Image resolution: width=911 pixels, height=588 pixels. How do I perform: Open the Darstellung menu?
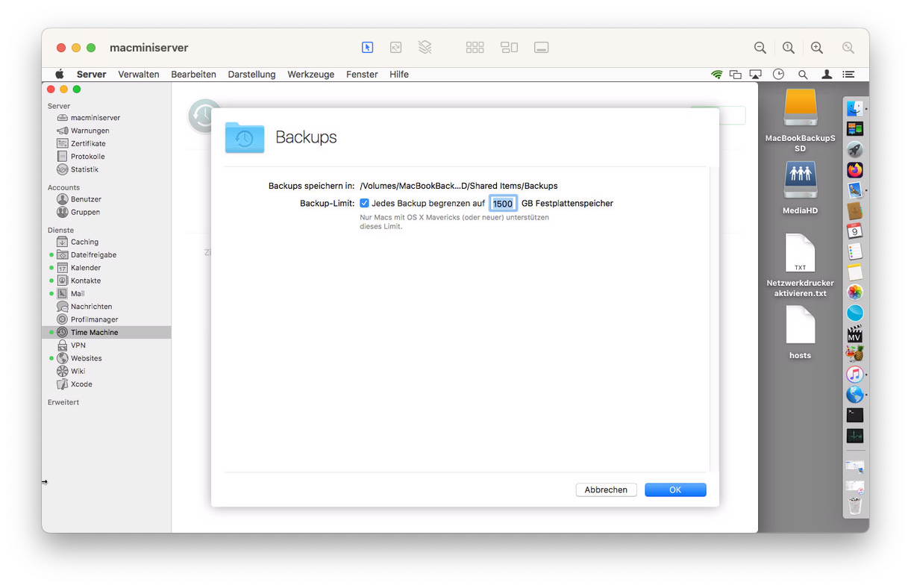pyautogui.click(x=251, y=75)
